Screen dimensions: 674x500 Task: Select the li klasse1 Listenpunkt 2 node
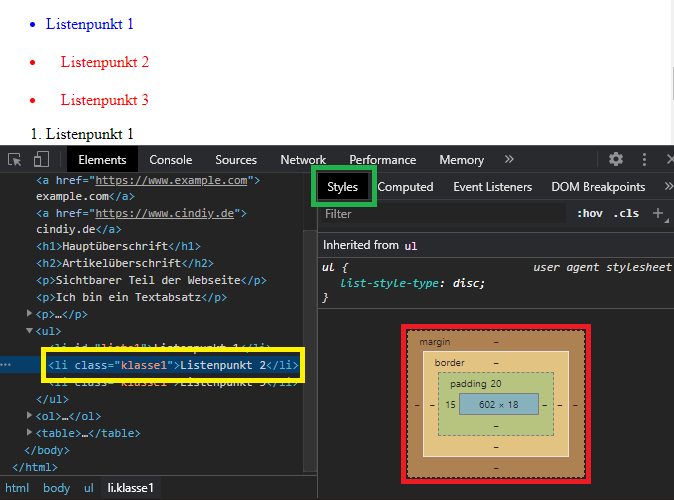[173, 365]
